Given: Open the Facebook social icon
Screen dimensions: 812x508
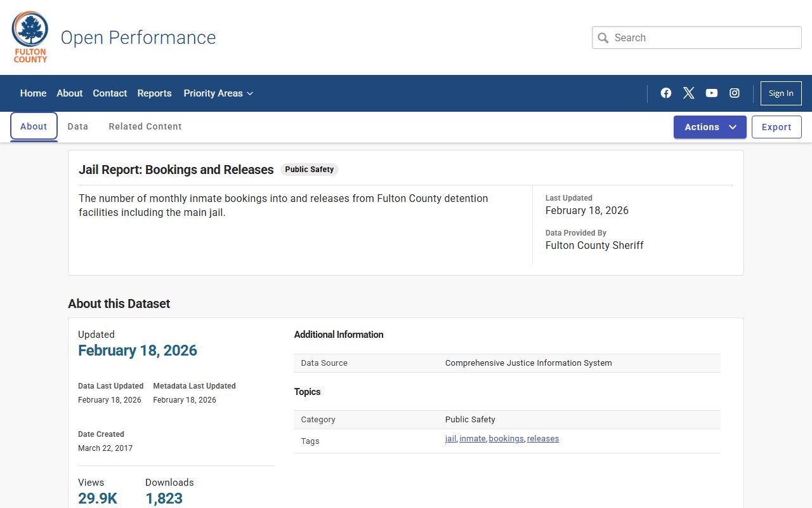Looking at the screenshot, I should click(x=666, y=93).
